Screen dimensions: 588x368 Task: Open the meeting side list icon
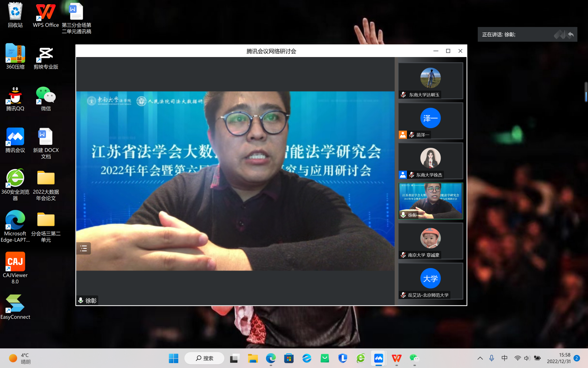pos(83,248)
